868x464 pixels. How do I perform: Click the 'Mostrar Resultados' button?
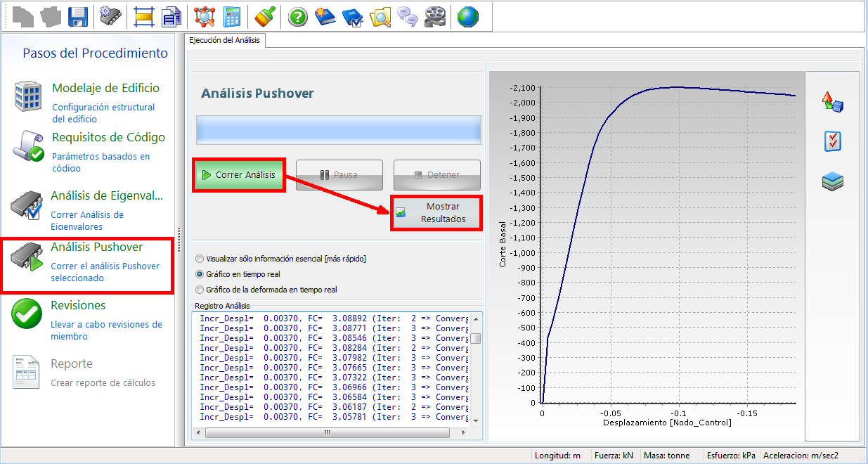[436, 213]
